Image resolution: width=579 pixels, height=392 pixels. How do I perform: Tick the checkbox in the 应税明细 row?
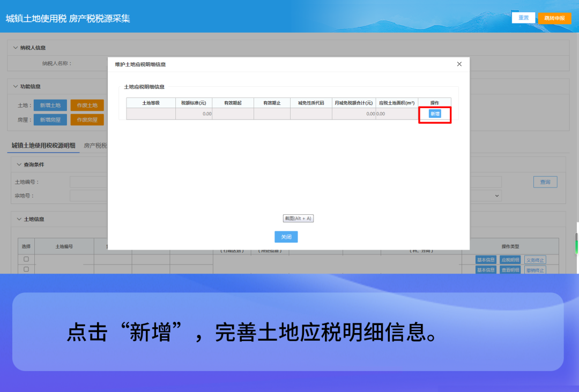[26, 259]
